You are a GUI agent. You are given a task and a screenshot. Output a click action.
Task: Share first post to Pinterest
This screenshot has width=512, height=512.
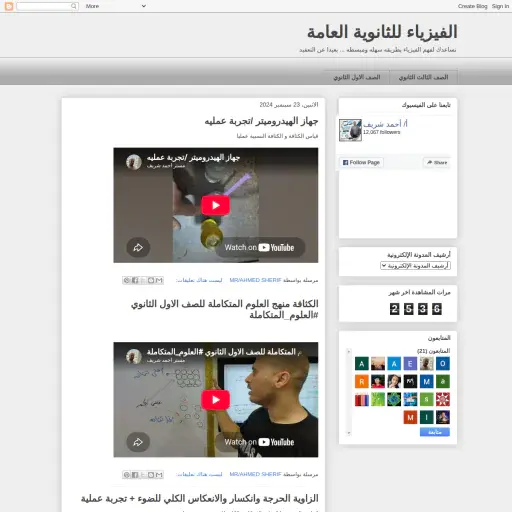[x=127, y=280]
